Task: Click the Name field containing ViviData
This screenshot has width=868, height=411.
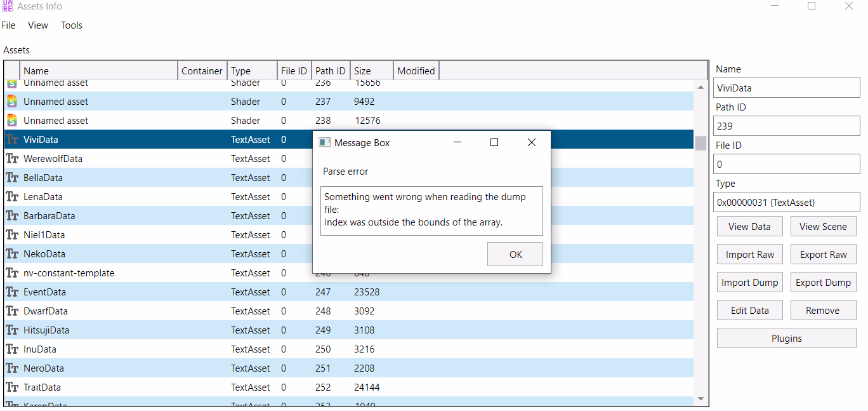Action: point(786,88)
